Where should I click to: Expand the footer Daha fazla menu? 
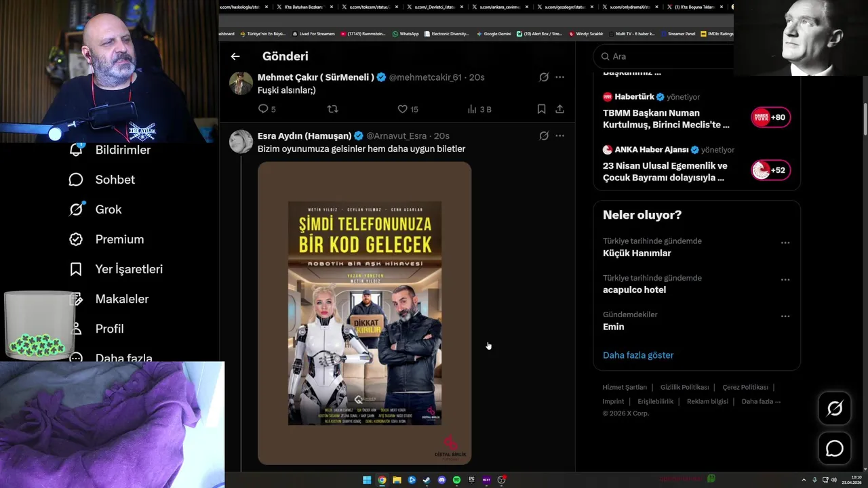click(761, 401)
